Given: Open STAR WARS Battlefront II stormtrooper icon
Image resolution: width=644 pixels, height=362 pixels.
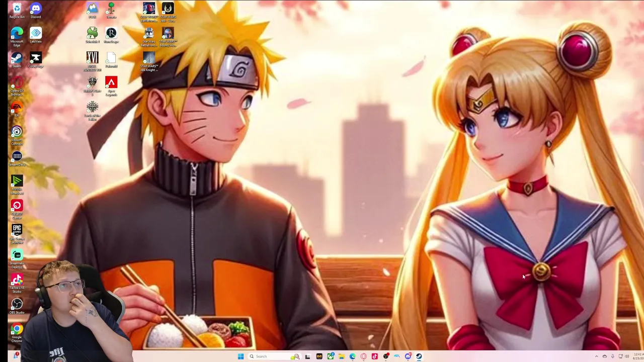Looking at the screenshot, I should pyautogui.click(x=149, y=12).
